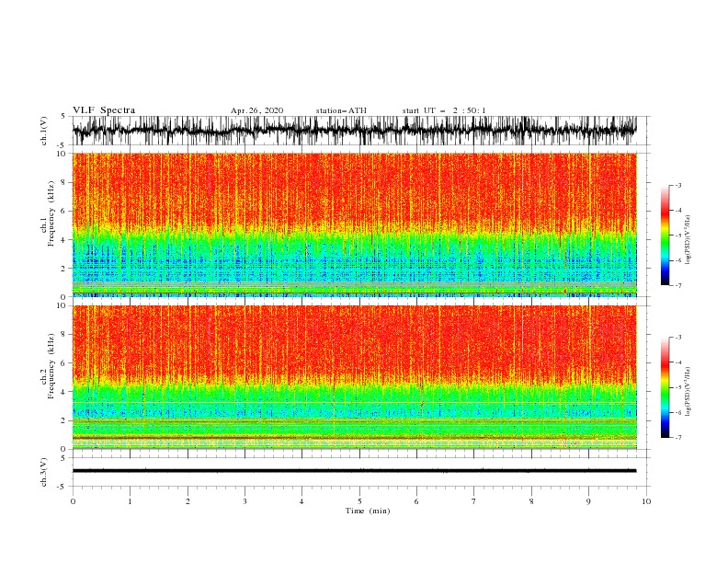Click the "-7" label on ch.2 color bar
728x563 pixels.
(x=678, y=438)
